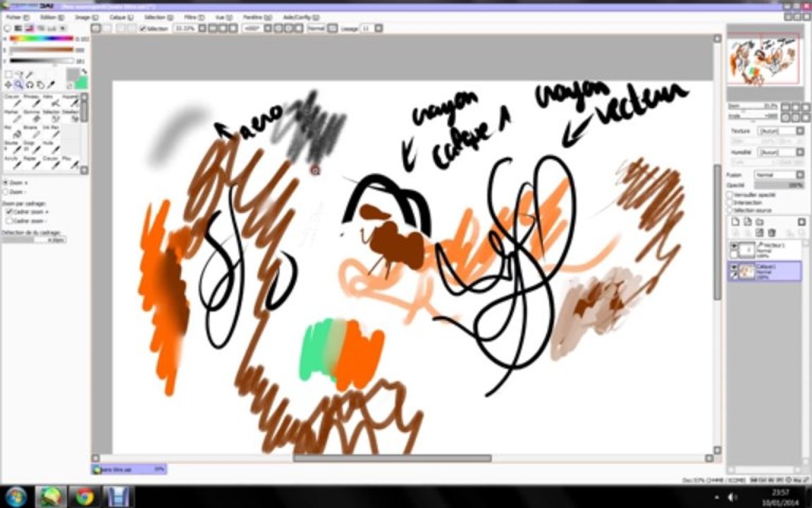Adjust the layer Opacité slider
The width and height of the screenshot is (812, 508).
pos(779,185)
